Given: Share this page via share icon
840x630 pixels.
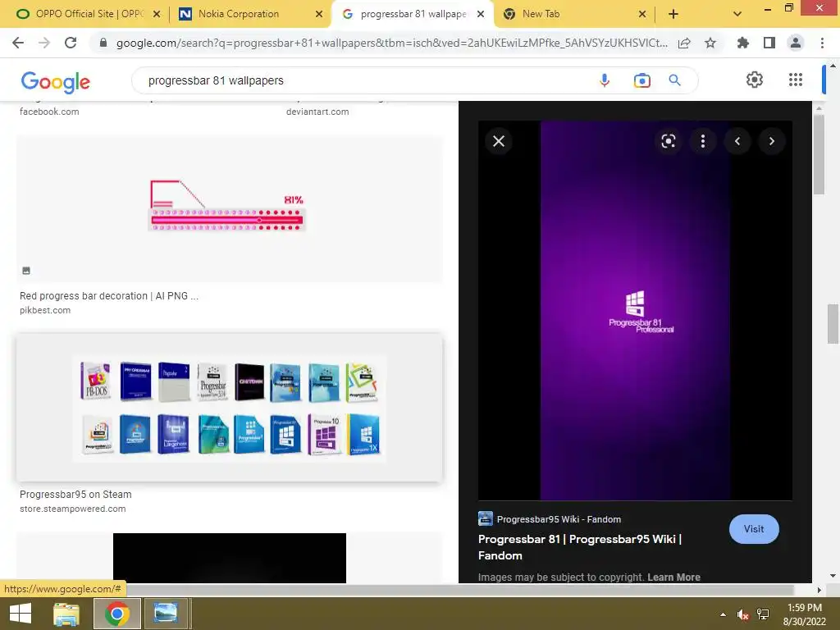Looking at the screenshot, I should (684, 43).
